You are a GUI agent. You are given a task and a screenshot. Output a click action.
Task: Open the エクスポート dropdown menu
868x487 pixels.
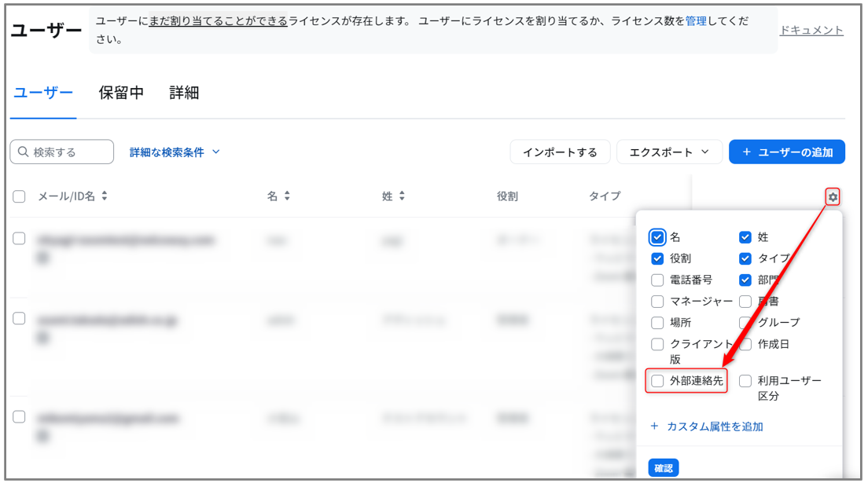(669, 152)
